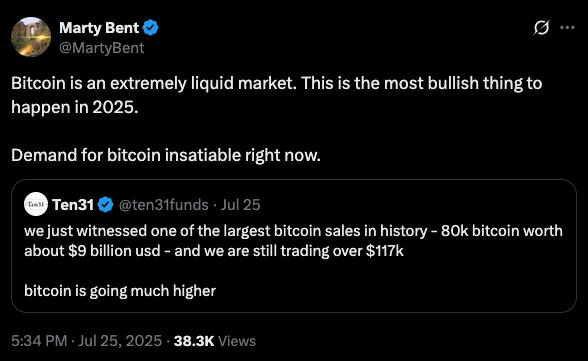The height and width of the screenshot is (361, 588).
Task: Open the three-dot more options menu
Action: pos(567,27)
